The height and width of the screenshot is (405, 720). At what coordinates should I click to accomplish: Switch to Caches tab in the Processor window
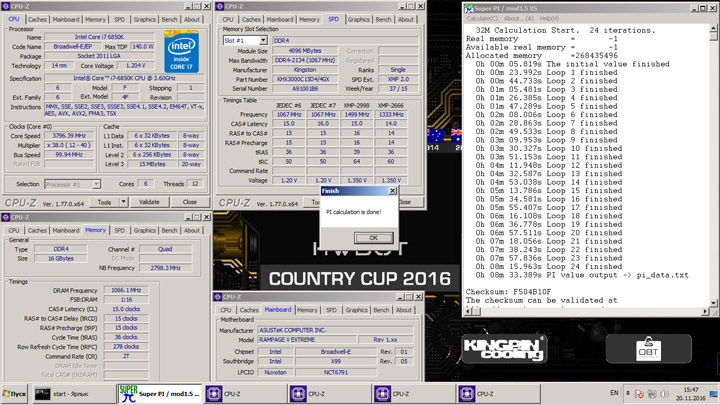coord(37,19)
